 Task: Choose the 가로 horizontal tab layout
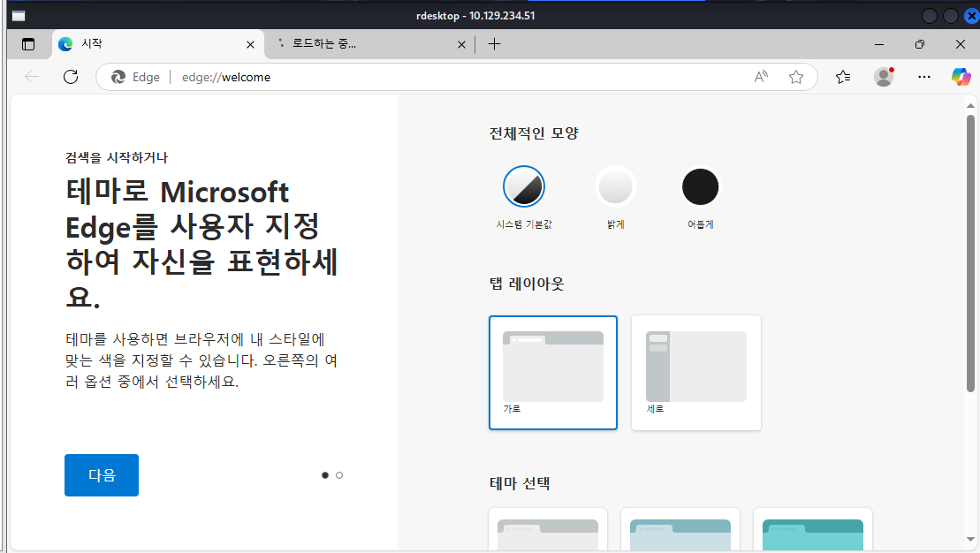click(553, 372)
